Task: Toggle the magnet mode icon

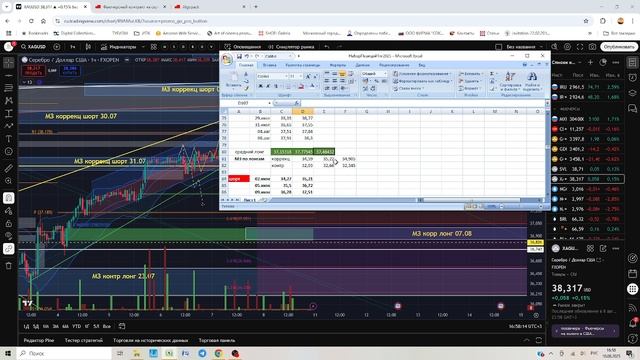Action: pos(9,198)
